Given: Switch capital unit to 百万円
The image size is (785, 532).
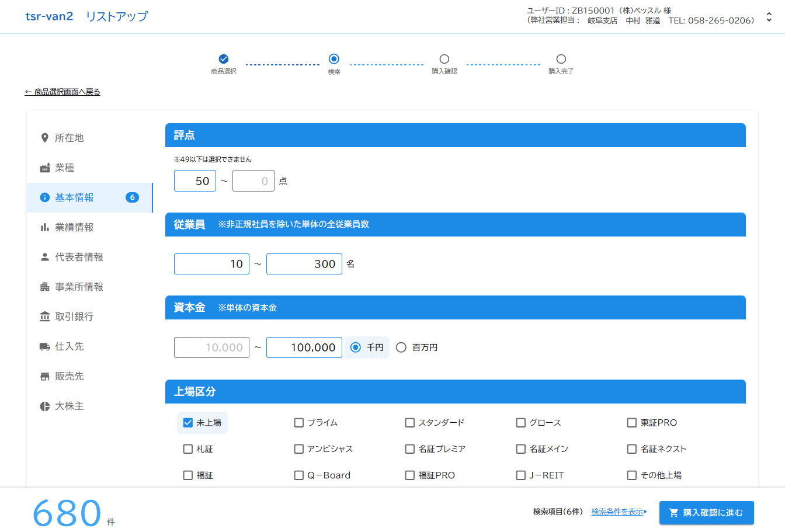Looking at the screenshot, I should (x=401, y=347).
